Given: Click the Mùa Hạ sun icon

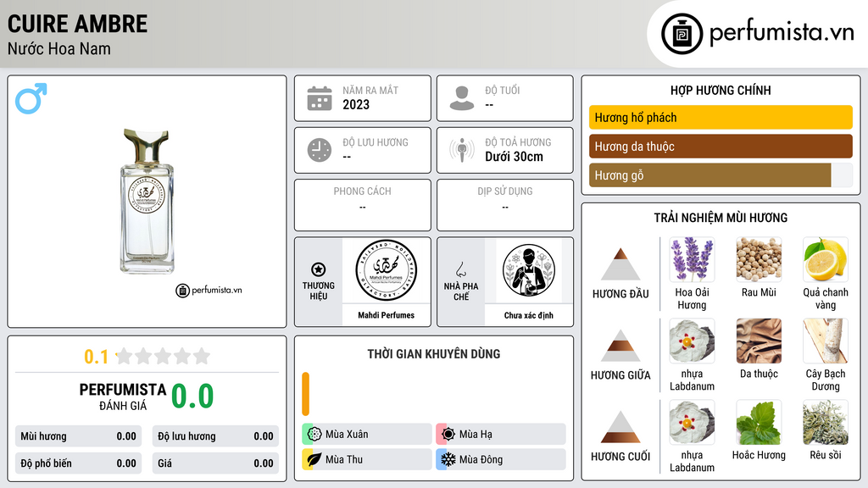Looking at the screenshot, I should 448,434.
